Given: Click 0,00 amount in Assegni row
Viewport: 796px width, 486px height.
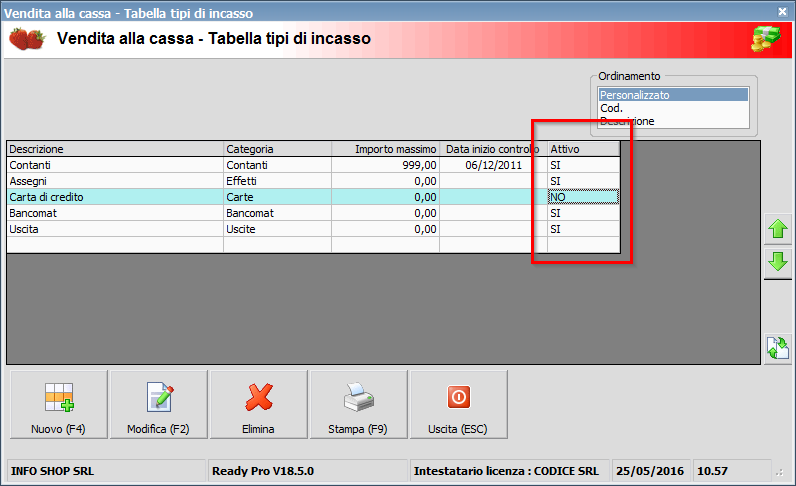Looking at the screenshot, I should (x=386, y=181).
